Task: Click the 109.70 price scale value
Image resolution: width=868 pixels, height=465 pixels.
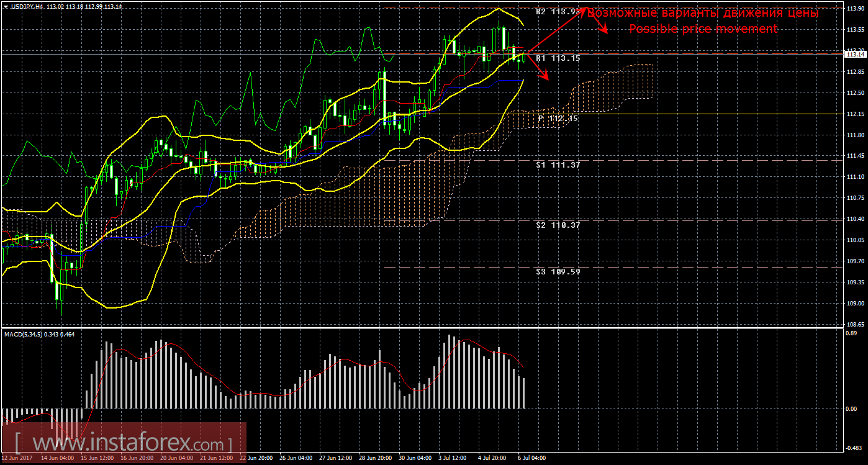Action: (x=856, y=261)
